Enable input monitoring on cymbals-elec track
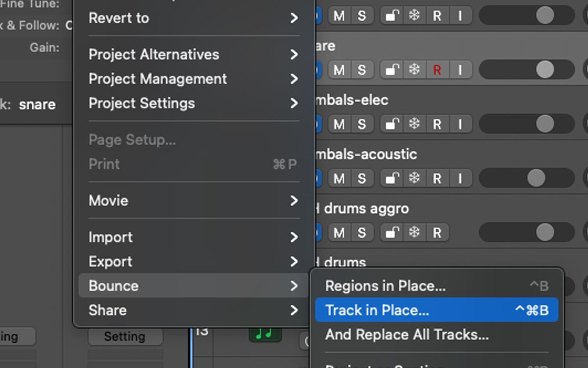The width and height of the screenshot is (588, 368). coord(461,124)
